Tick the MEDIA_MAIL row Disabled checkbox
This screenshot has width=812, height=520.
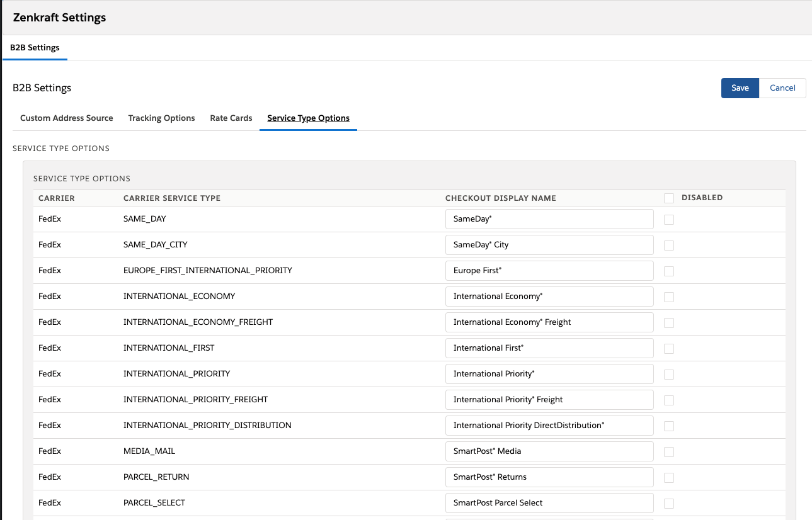tap(669, 451)
